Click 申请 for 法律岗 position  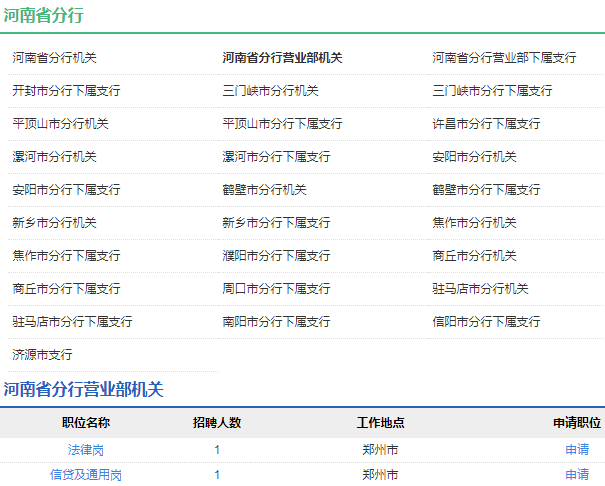pyautogui.click(x=577, y=450)
